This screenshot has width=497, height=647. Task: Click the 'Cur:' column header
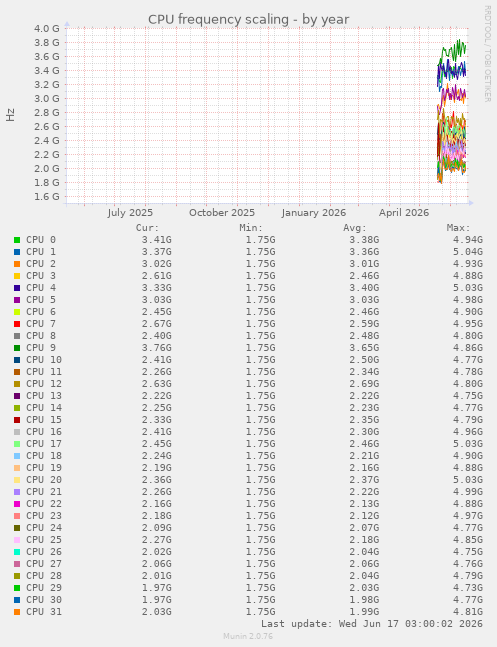[147, 228]
